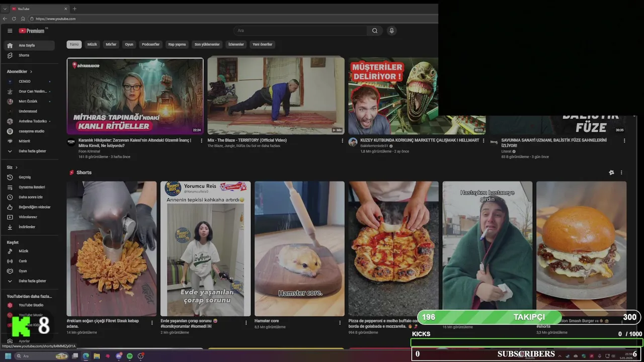This screenshot has width=644, height=362.
Task: Open Shorts shelf three-dot menu
Action: point(621,172)
